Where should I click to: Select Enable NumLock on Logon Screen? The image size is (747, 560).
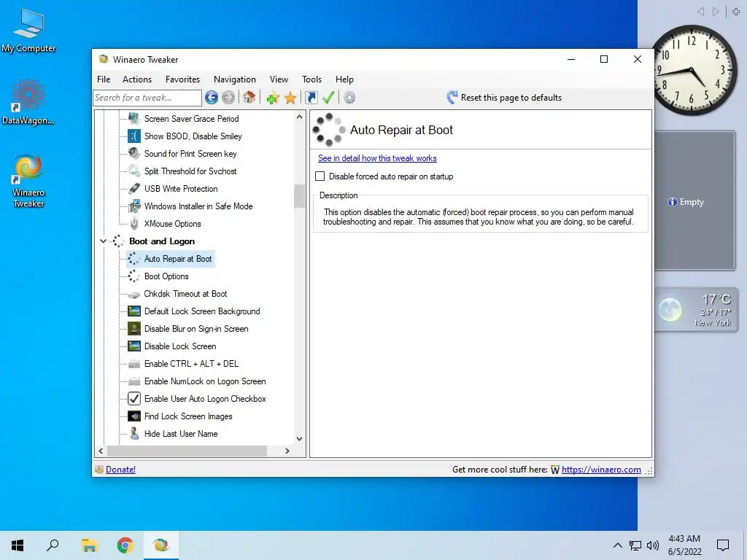(205, 381)
